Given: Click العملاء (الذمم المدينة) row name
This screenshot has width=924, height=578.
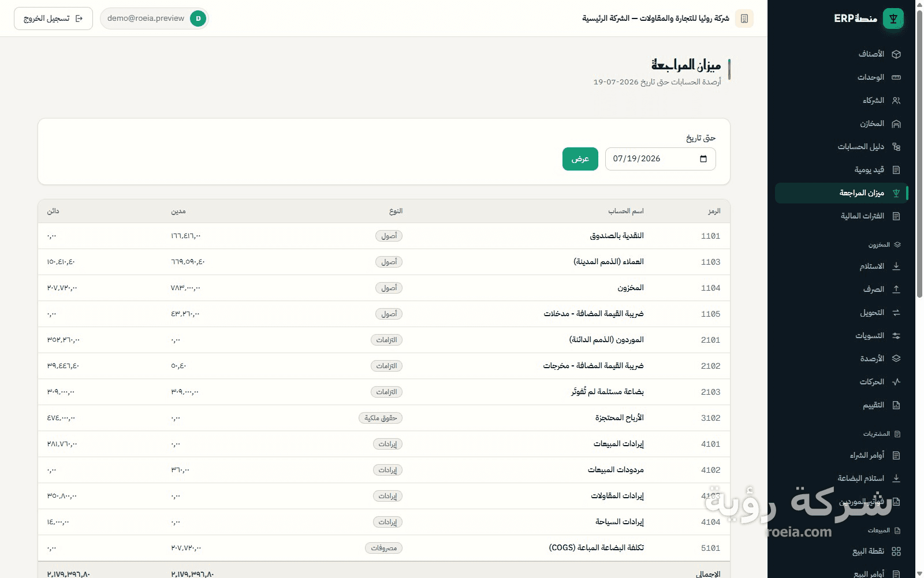Looking at the screenshot, I should coord(609,262).
